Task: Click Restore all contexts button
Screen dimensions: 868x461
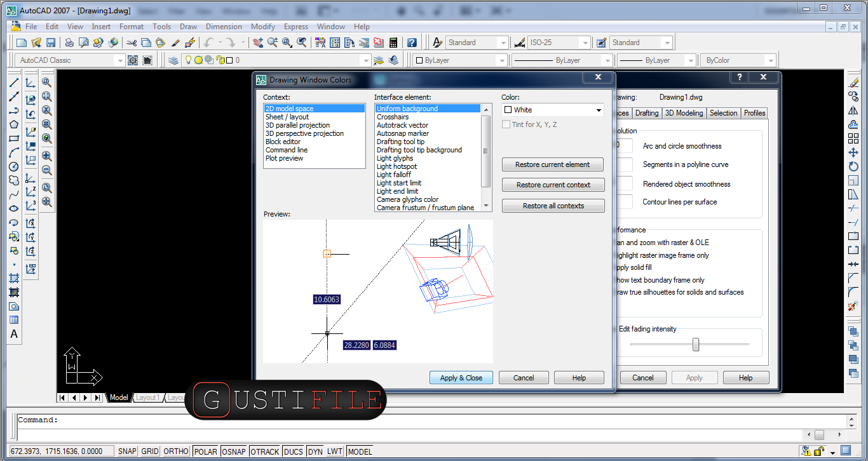Action: coord(553,206)
